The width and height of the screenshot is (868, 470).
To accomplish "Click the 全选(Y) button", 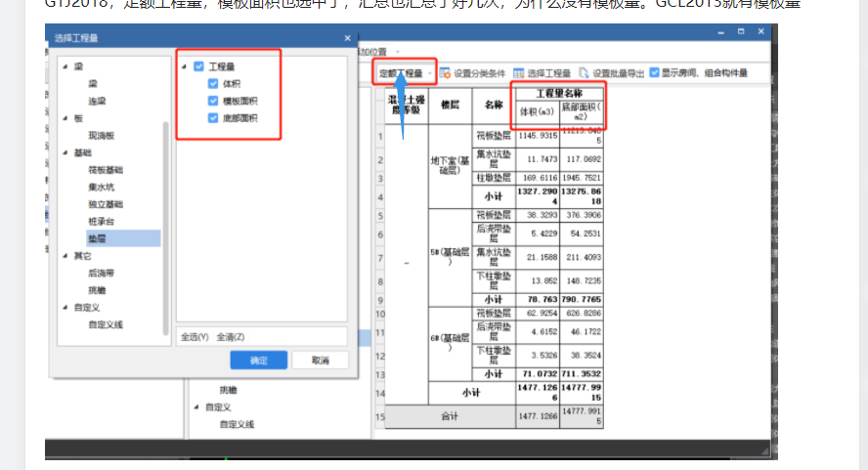I will [195, 336].
